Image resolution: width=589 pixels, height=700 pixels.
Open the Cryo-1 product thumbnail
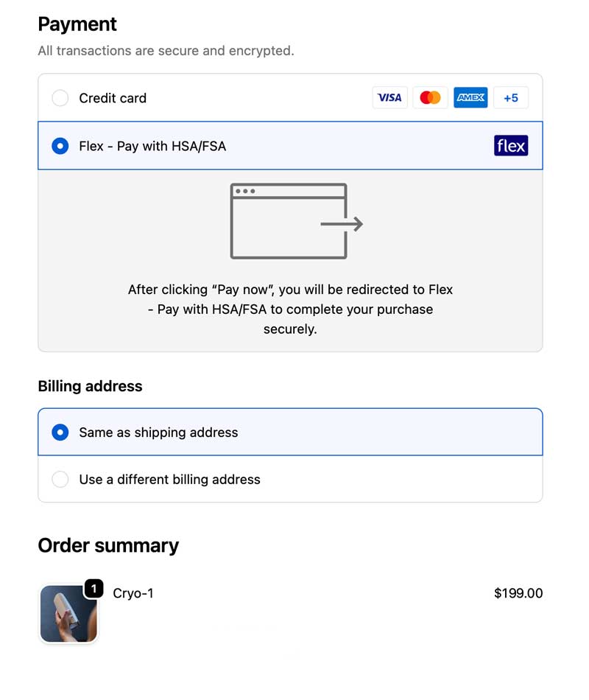(68, 614)
